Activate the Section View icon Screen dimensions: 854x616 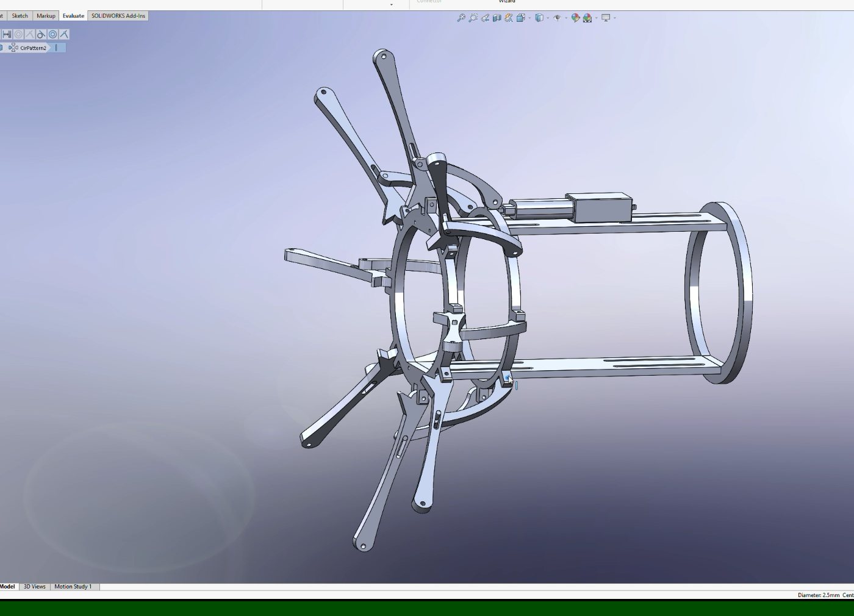(x=497, y=18)
